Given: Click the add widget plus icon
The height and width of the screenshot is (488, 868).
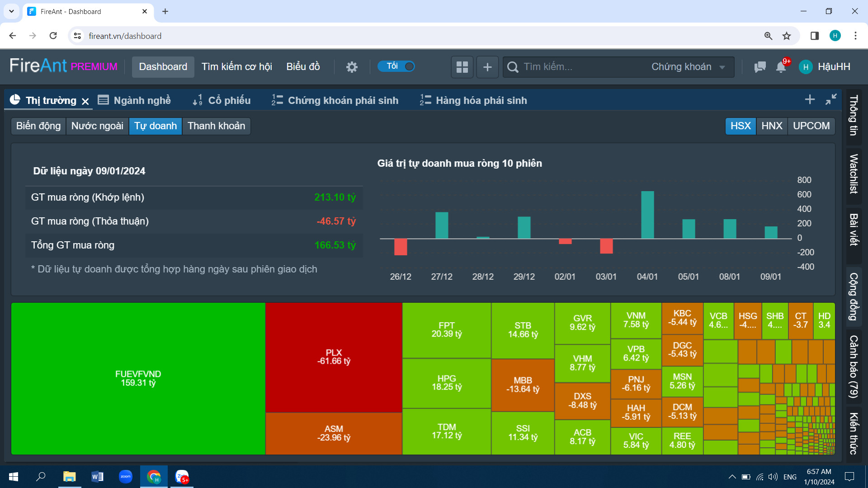Looking at the screenshot, I should [487, 67].
